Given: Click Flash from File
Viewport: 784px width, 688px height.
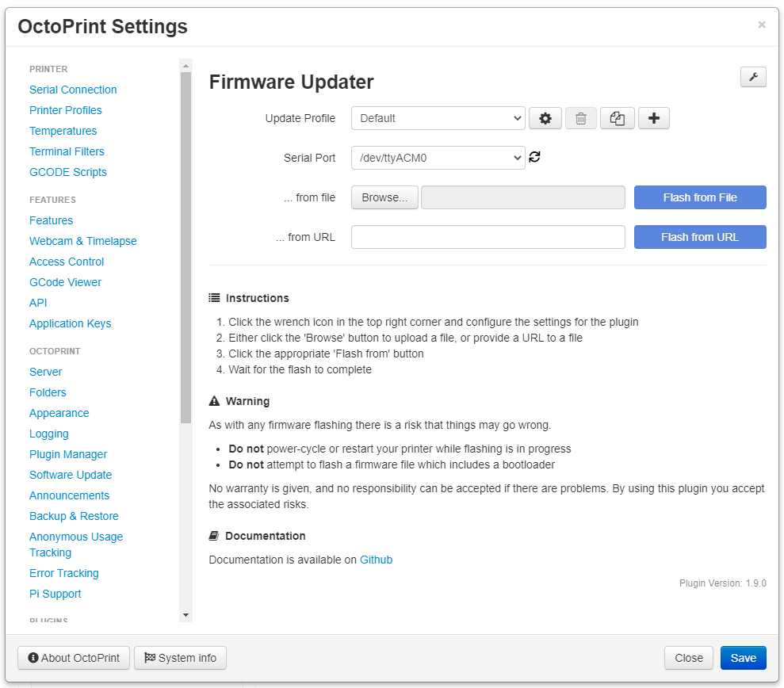Looking at the screenshot, I should [x=699, y=197].
